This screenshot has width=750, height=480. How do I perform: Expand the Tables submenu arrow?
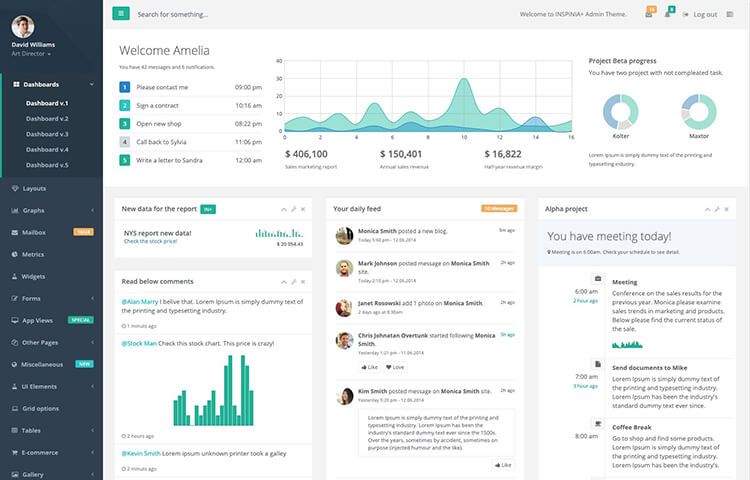click(x=92, y=430)
